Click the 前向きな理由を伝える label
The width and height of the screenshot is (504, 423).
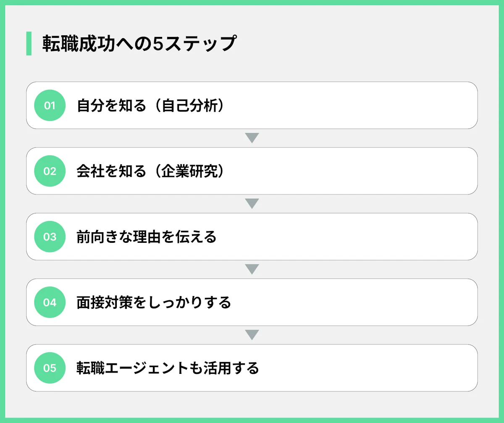tap(146, 237)
